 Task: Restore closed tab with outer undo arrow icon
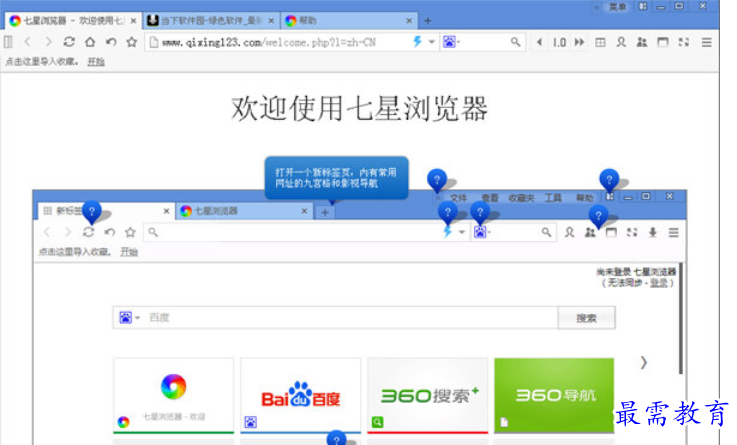[111, 42]
